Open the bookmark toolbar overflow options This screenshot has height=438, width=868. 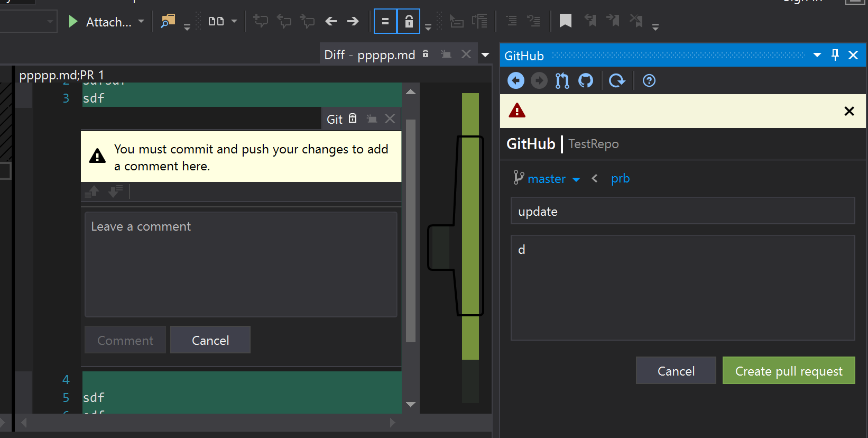[x=655, y=26]
